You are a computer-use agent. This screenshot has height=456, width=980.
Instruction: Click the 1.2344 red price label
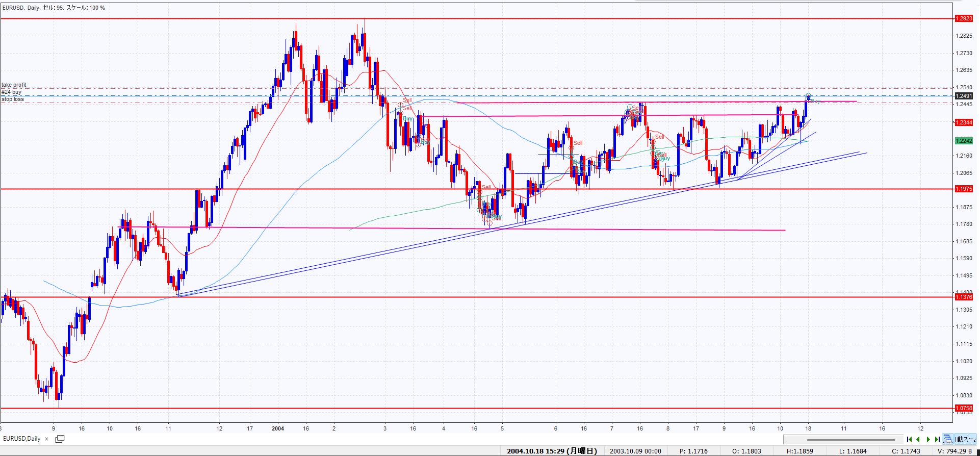pyautogui.click(x=963, y=122)
